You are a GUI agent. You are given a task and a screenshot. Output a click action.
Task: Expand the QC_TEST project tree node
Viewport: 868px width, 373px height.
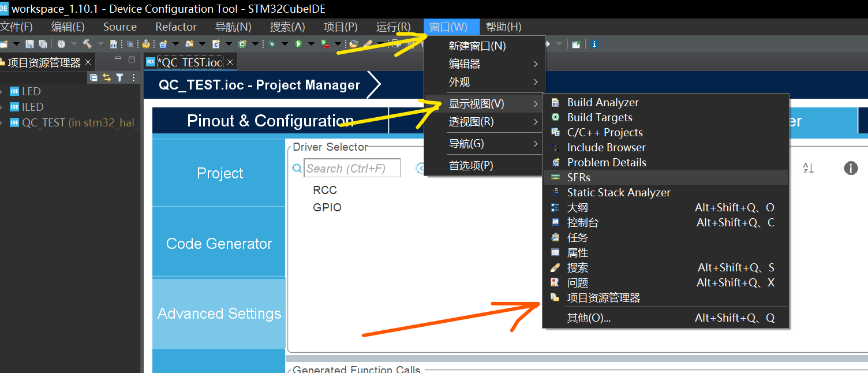pos(2,122)
